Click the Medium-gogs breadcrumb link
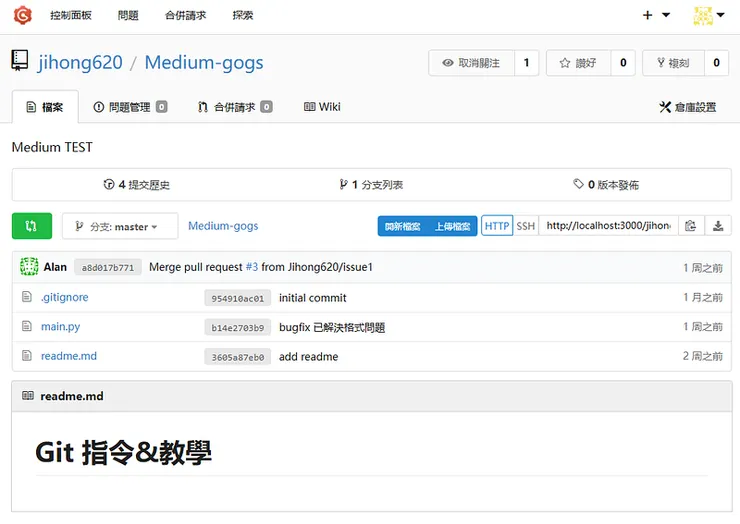740x524 pixels. [x=223, y=226]
